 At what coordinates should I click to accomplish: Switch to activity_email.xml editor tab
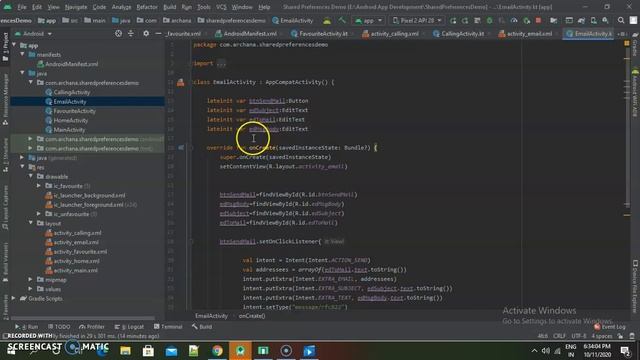[525, 34]
